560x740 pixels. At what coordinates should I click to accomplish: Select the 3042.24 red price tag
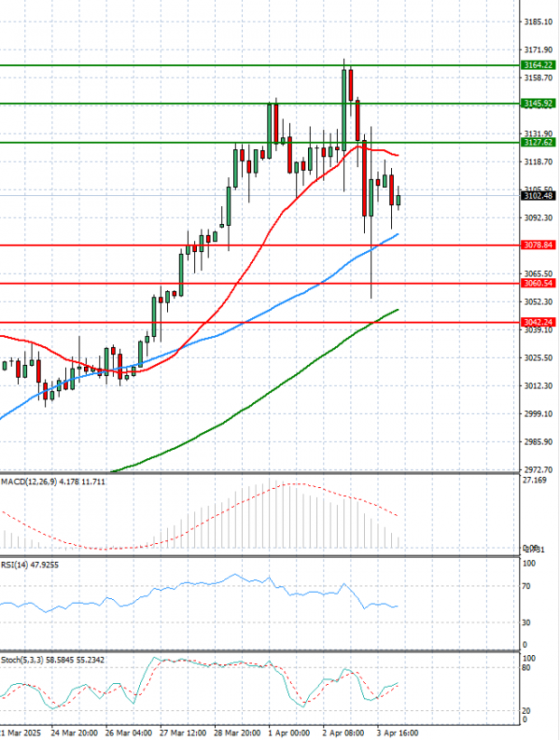539,322
